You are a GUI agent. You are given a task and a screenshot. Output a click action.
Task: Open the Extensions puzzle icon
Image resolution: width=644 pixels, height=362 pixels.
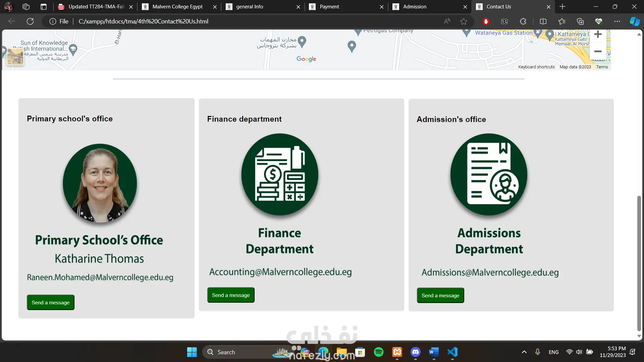[523, 21]
